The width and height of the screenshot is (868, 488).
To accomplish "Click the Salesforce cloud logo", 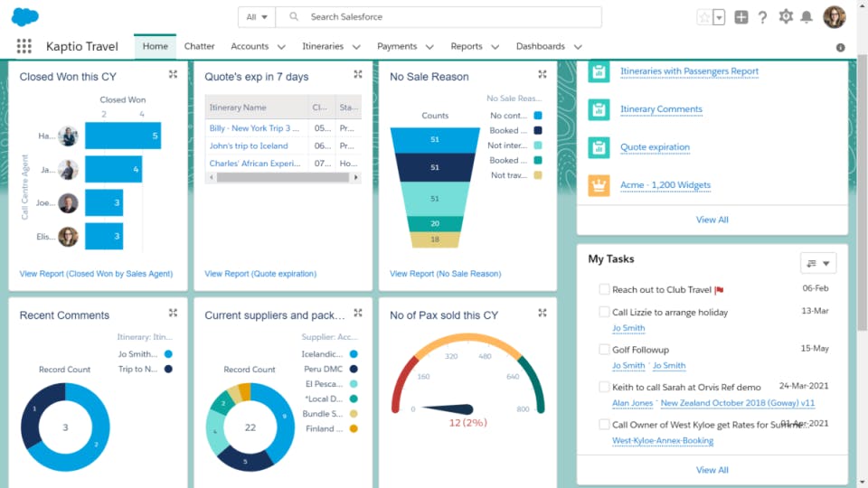I will [x=25, y=16].
